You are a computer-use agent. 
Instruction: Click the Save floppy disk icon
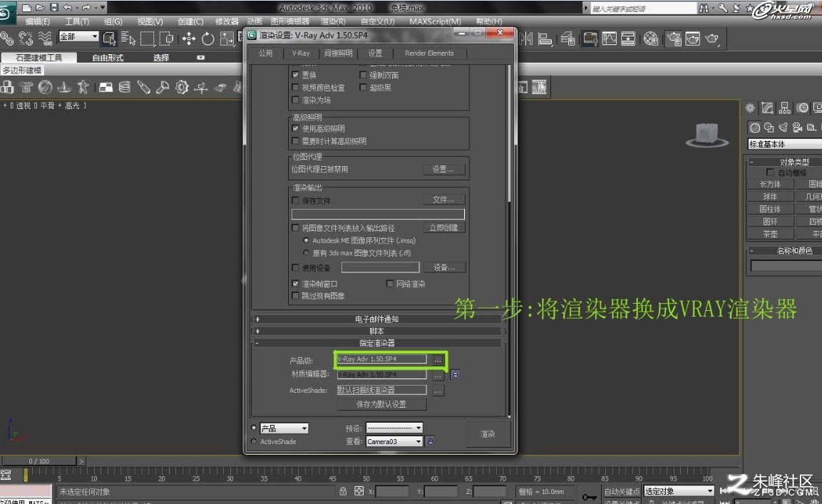[x=54, y=8]
